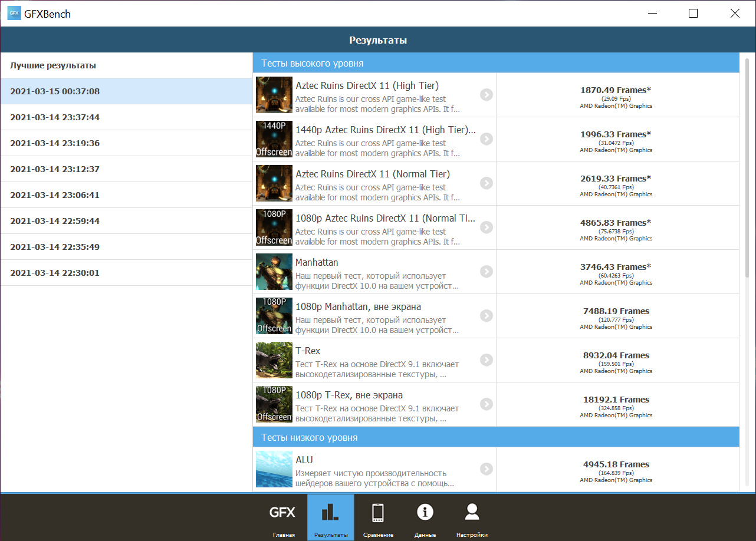Image resolution: width=756 pixels, height=541 pixels.
Task: Click the Тесты низкого уровня section header
Action: pyautogui.click(x=496, y=437)
